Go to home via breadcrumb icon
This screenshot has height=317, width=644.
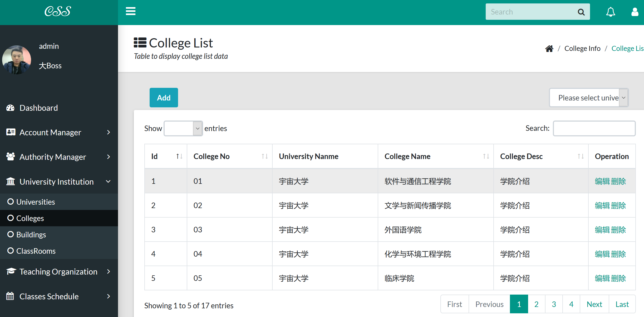pos(549,49)
